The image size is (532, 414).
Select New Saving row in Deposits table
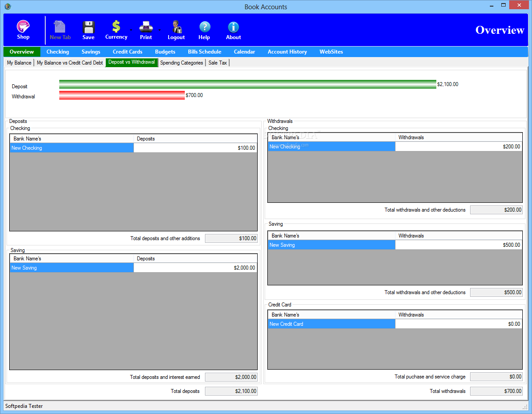click(72, 268)
